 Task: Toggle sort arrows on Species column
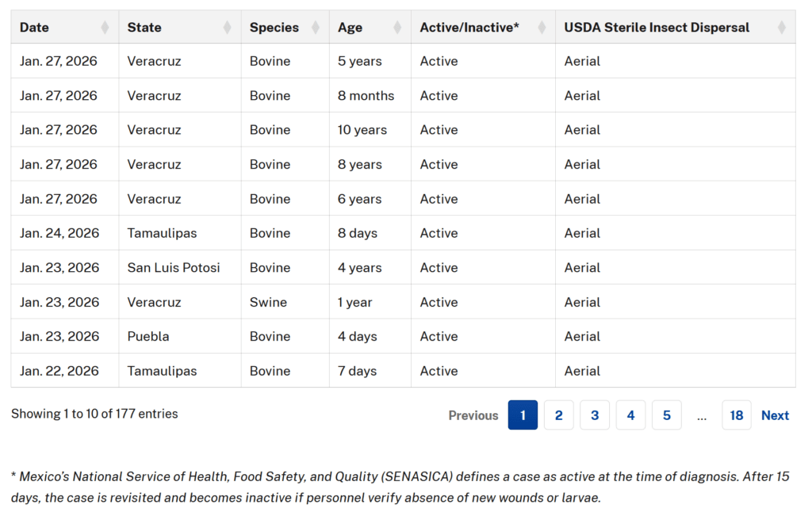click(x=316, y=28)
